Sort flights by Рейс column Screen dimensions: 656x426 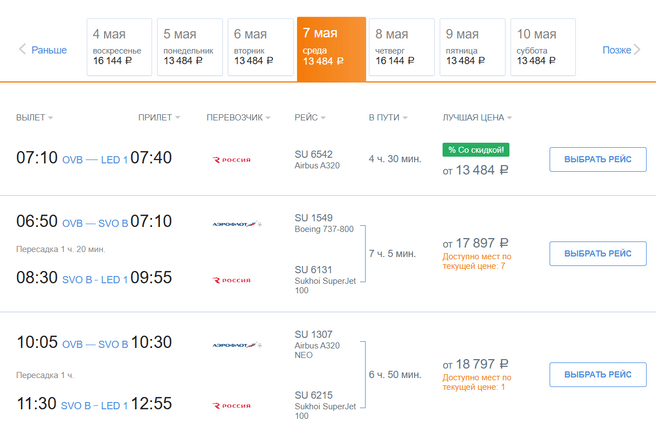pos(310,118)
